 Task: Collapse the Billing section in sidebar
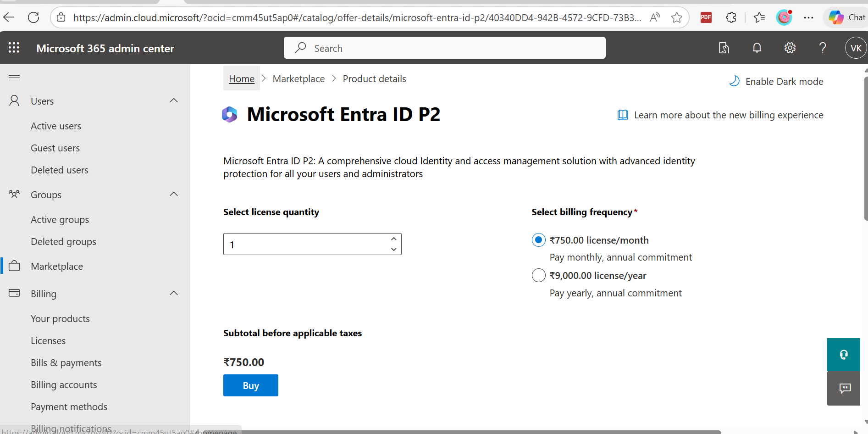(x=173, y=293)
